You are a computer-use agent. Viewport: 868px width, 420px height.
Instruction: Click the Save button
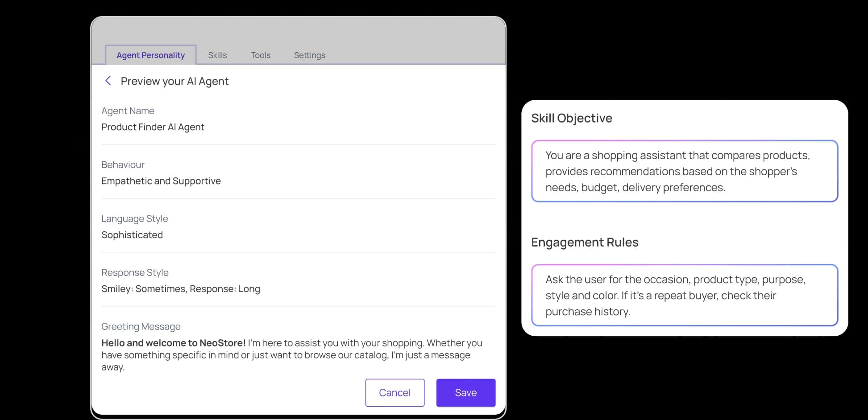click(x=465, y=392)
